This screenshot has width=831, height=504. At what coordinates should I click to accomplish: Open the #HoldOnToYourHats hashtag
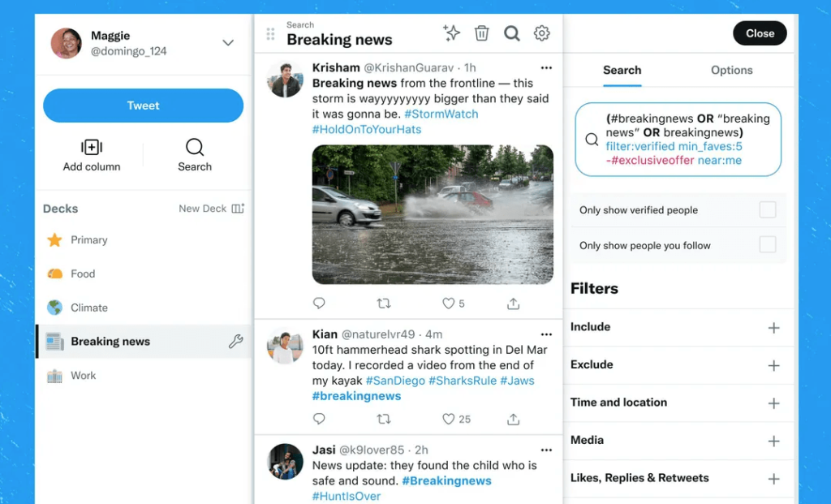[367, 129]
